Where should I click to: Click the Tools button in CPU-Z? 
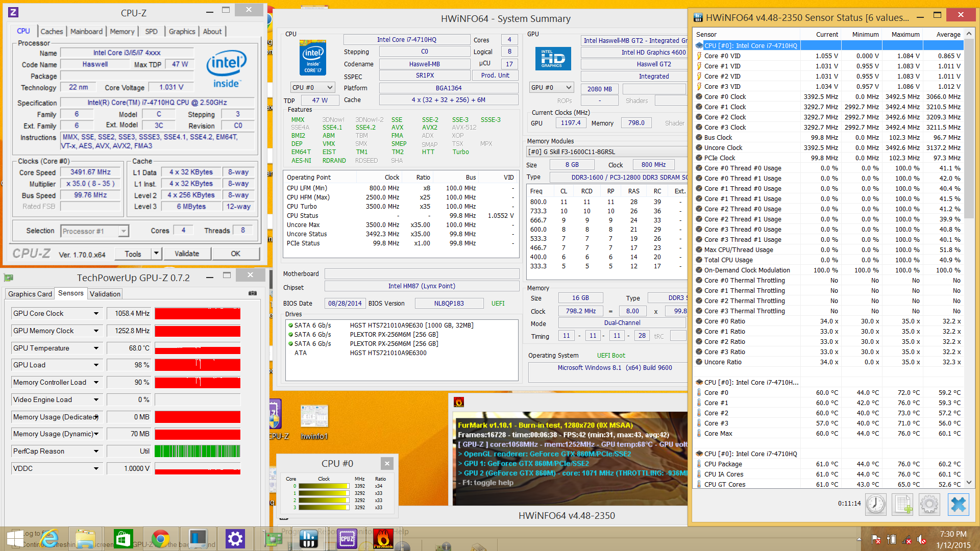pyautogui.click(x=133, y=254)
